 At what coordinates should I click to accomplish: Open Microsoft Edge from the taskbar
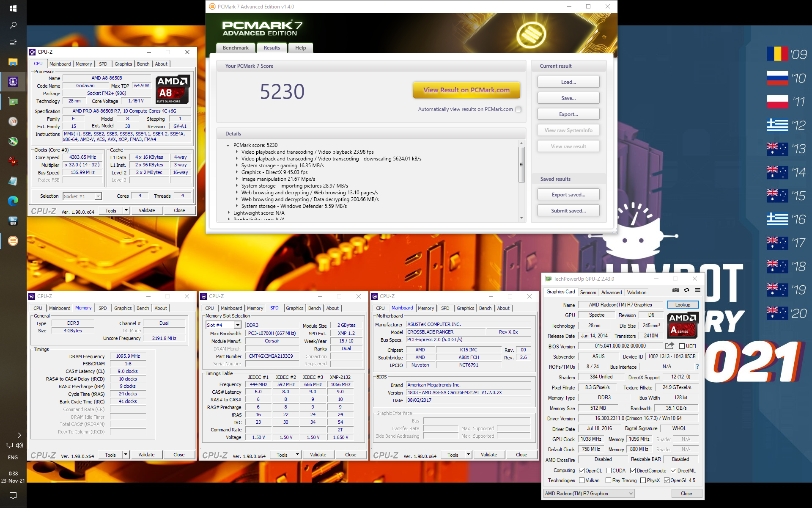13,201
